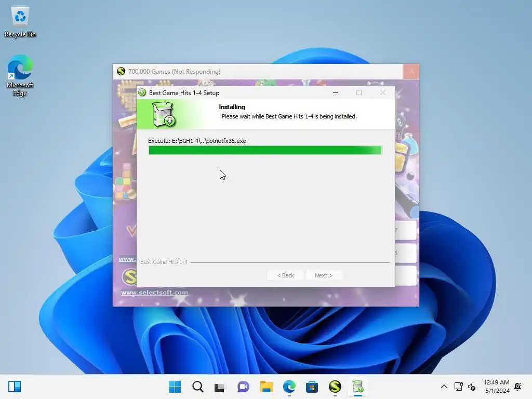Minimize the Best Game Hits 1-4 Setup window
Viewport: 532px width, 399px height.
coord(336,92)
